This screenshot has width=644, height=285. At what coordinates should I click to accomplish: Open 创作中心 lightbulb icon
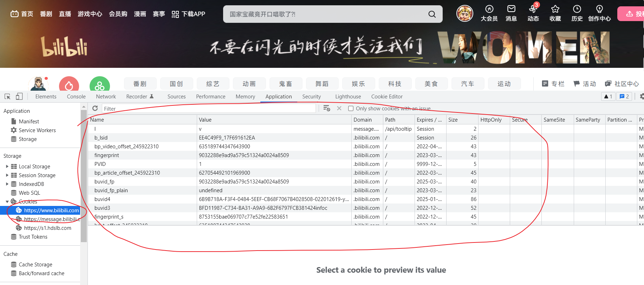point(599,14)
